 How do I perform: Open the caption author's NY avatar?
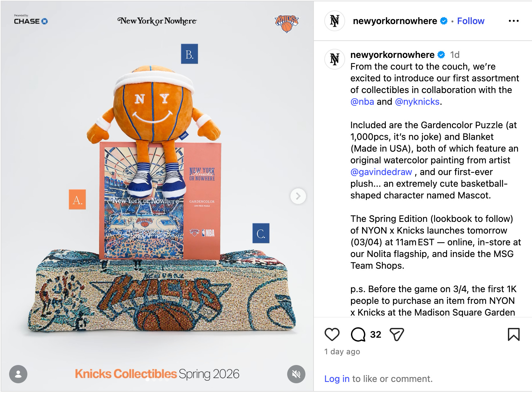click(334, 60)
